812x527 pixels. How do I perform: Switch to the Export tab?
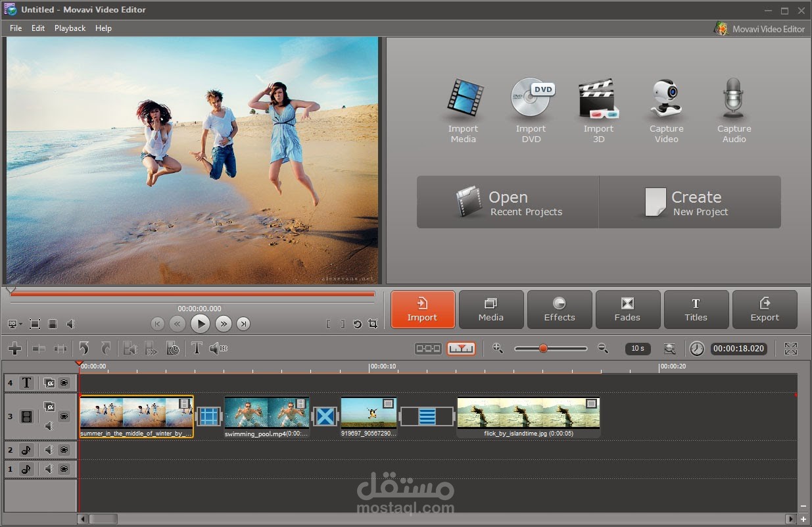point(765,309)
